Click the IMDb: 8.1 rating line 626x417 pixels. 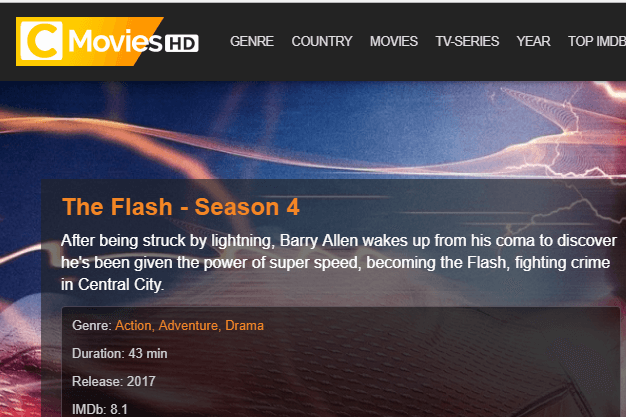coord(100,409)
